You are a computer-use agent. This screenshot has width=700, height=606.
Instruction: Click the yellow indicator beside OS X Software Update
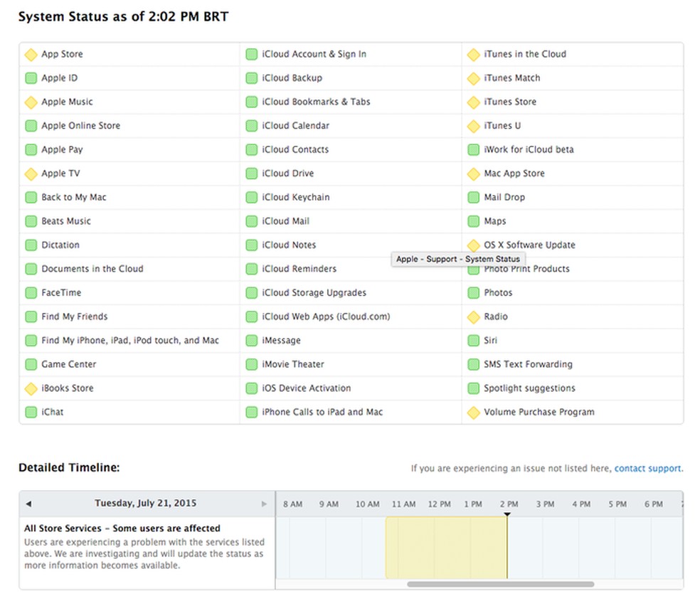coord(473,245)
